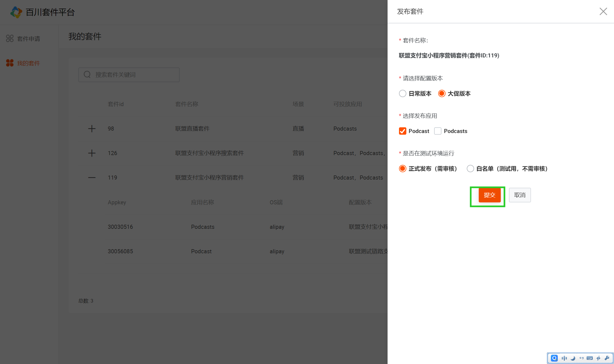Click the 请选择配置版本 field label
Screen dimensions: 614x364
click(423, 78)
